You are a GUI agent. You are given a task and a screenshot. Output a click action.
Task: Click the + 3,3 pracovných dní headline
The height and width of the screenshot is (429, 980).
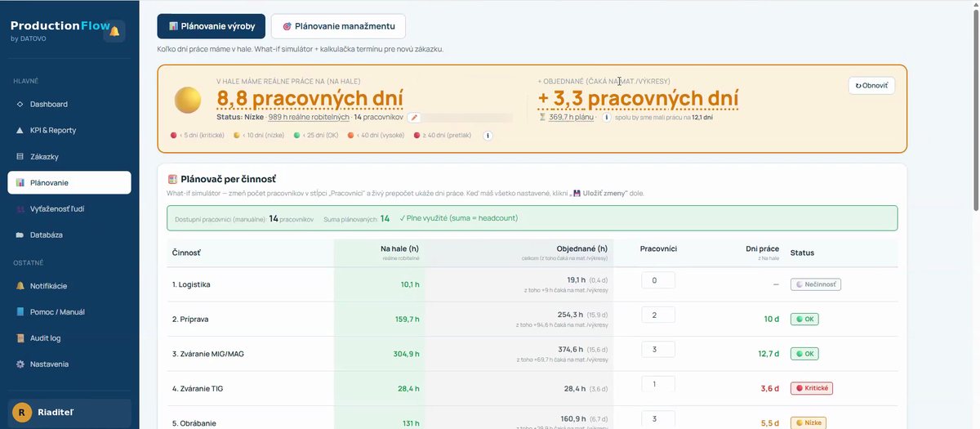pyautogui.click(x=639, y=99)
